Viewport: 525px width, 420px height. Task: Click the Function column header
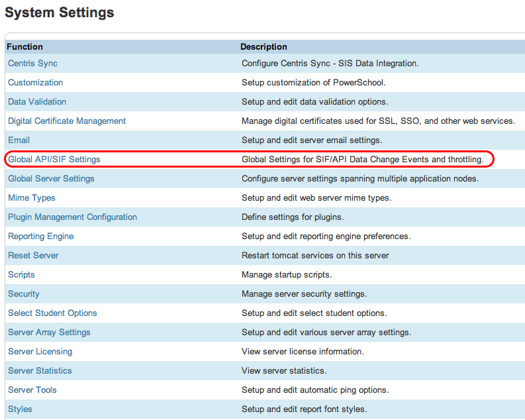[25, 47]
